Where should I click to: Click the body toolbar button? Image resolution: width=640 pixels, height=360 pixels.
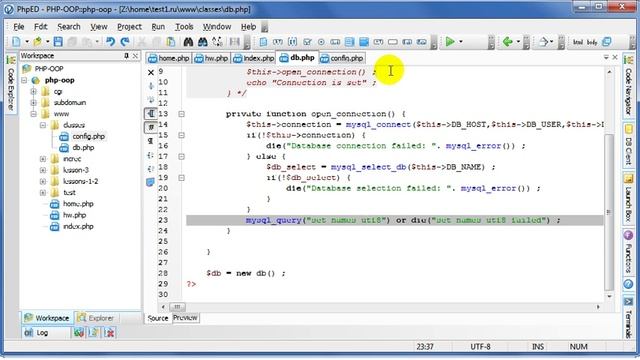coord(592,42)
